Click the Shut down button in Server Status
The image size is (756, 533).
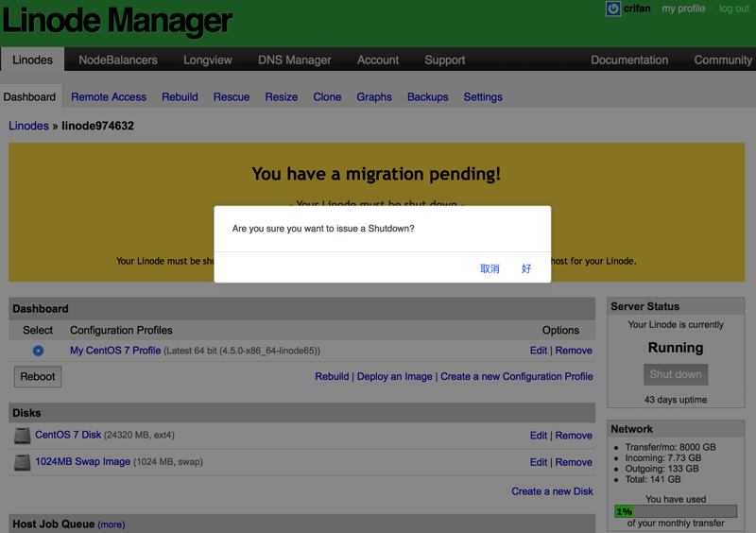click(x=676, y=374)
